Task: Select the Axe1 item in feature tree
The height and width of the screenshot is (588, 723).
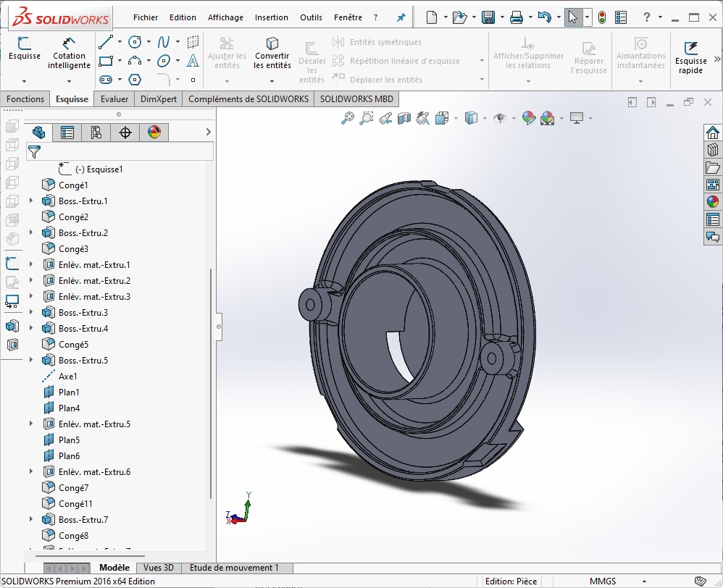Action: [67, 377]
